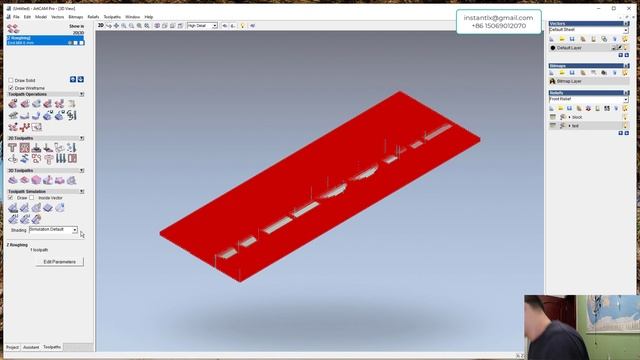Click the last icon in Toolpath Simulation bottom row
The image size is (640, 360).
[36, 219]
